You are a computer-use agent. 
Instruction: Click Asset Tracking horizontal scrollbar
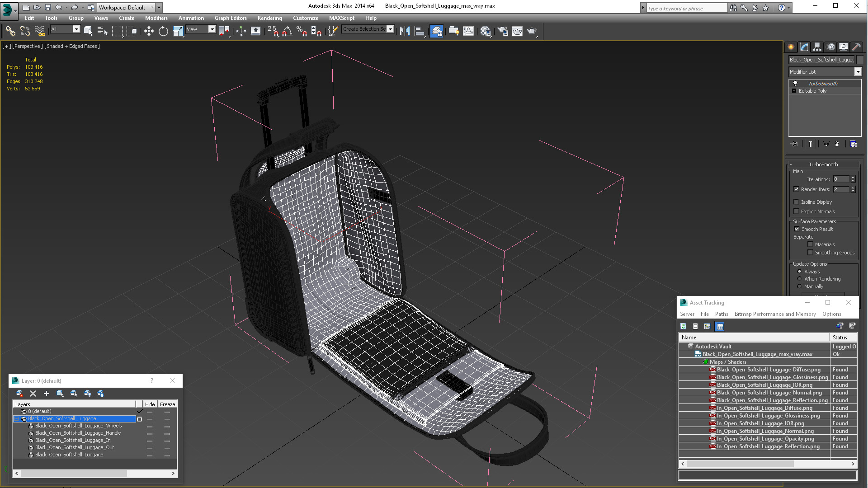click(x=768, y=464)
